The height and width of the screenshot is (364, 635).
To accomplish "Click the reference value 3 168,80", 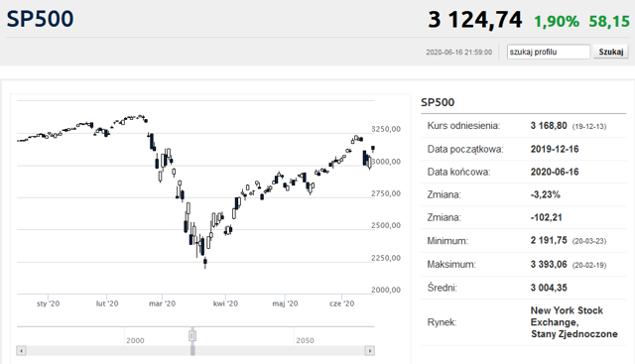I will click(549, 126).
